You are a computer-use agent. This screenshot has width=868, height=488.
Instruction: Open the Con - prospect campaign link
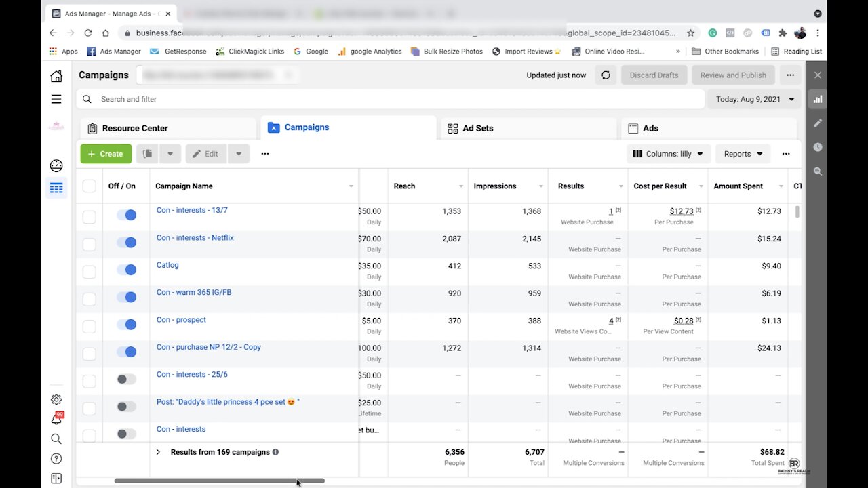pyautogui.click(x=181, y=320)
